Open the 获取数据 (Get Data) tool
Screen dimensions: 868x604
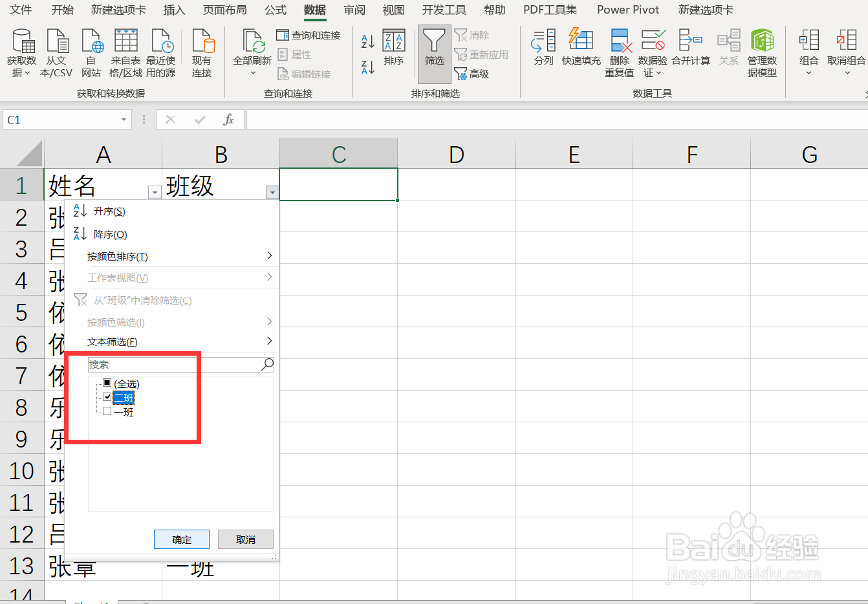pos(21,53)
